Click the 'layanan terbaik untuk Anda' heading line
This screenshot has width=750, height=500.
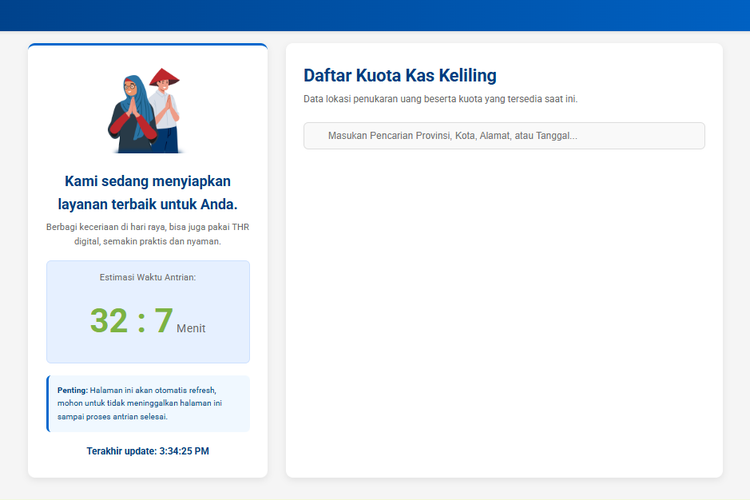(x=148, y=205)
